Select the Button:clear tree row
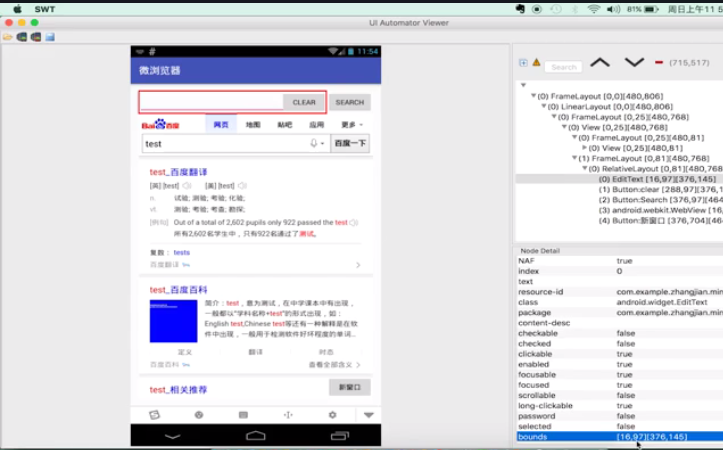Viewport: 723px width, 450px height. [x=660, y=189]
